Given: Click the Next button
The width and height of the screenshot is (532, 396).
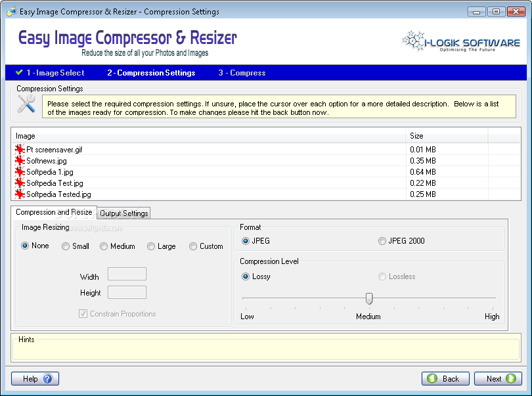Looking at the screenshot, I should click(498, 379).
